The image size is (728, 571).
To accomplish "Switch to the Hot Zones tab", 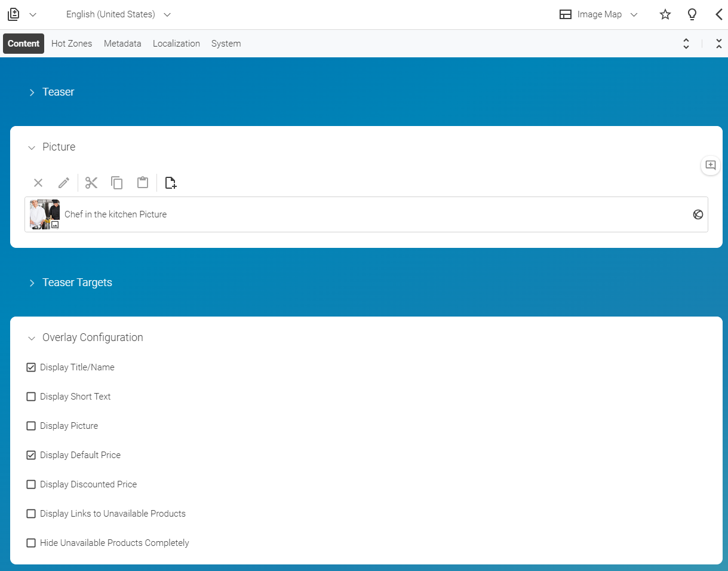I will click(x=71, y=43).
